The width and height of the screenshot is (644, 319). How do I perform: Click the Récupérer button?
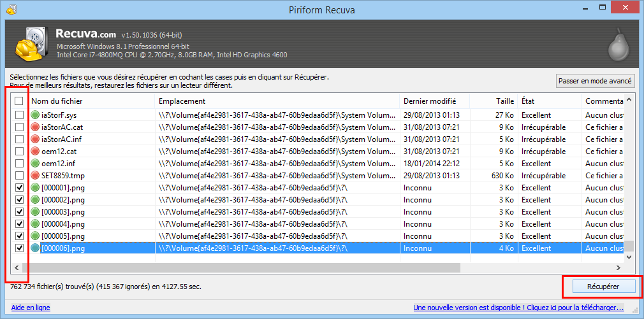[603, 286]
